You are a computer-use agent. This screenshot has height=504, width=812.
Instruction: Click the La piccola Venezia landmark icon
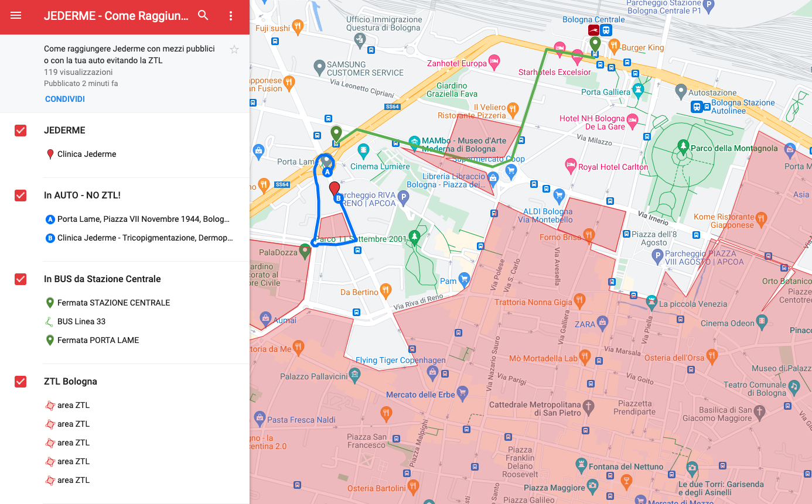click(x=651, y=301)
